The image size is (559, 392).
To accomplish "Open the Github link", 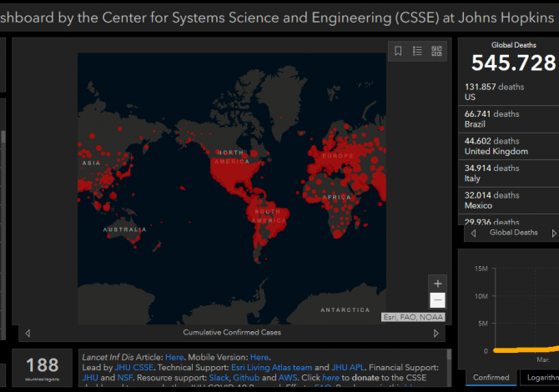I will click(x=246, y=378).
